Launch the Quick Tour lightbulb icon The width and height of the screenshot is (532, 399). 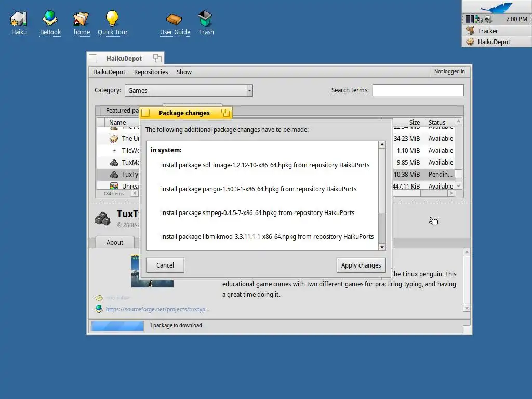point(112,19)
